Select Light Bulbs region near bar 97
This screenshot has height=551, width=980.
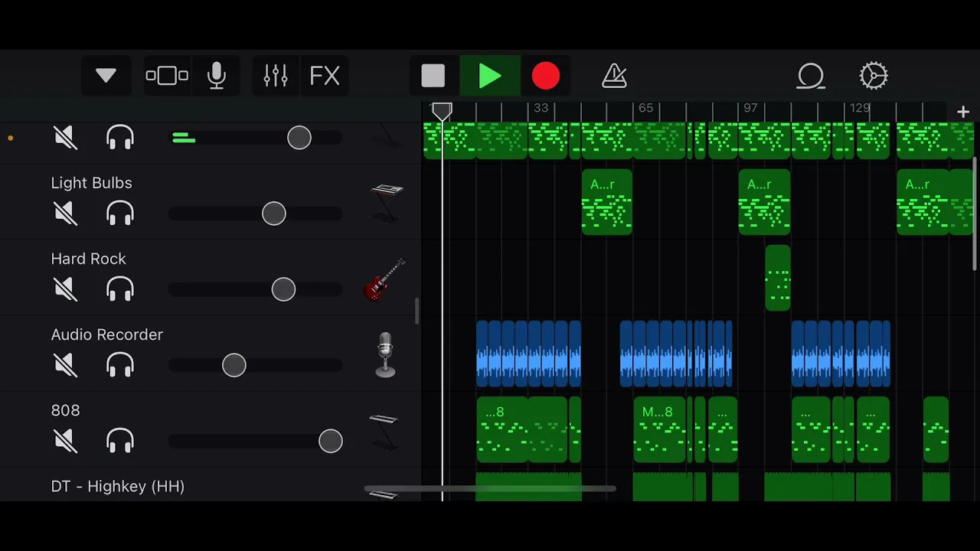tap(764, 202)
